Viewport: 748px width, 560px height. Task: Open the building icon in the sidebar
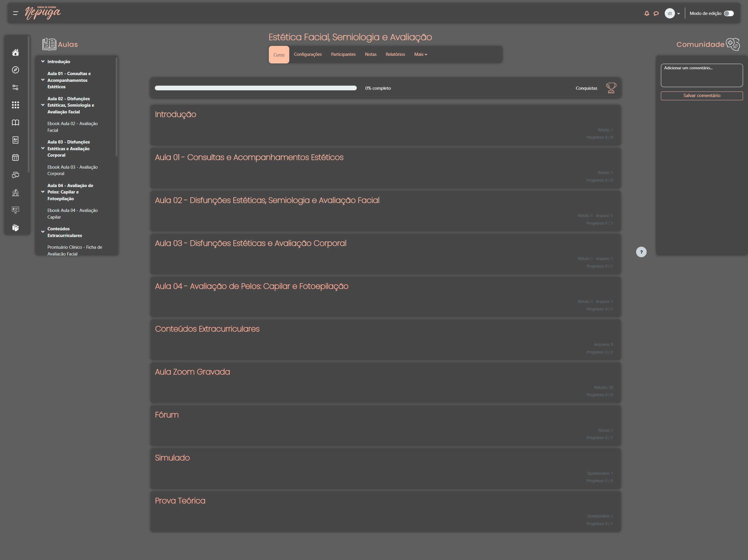pyautogui.click(x=15, y=192)
